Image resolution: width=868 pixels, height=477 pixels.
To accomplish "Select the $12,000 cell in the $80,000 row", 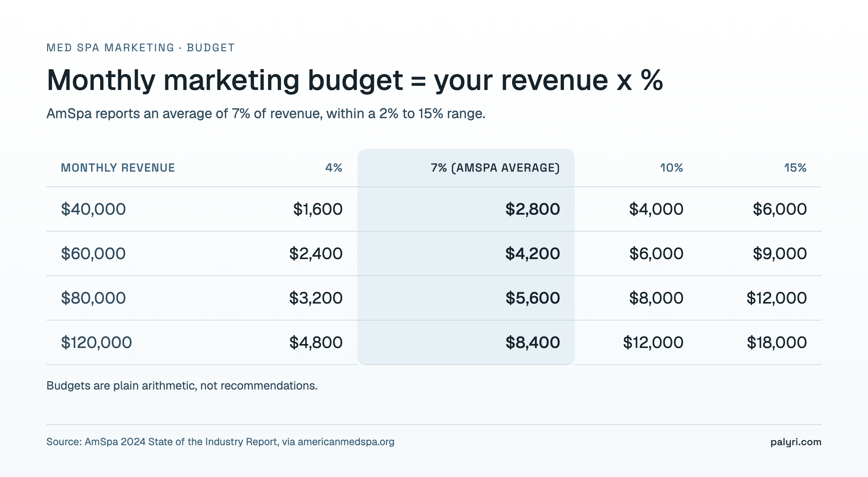I will click(x=776, y=298).
